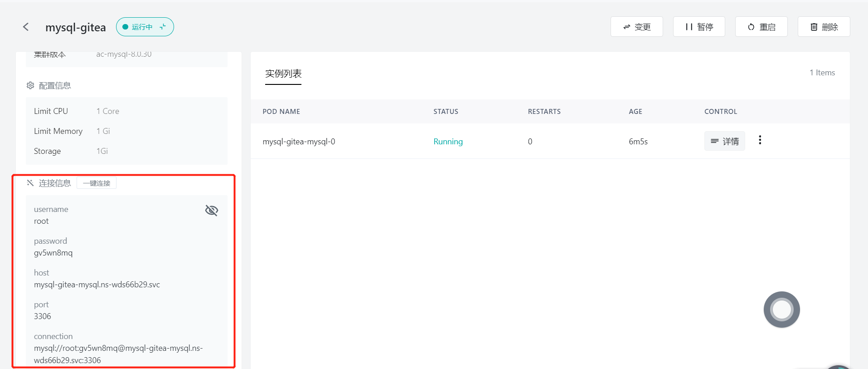Click the back arrow beside mysql-gitea

[26, 27]
